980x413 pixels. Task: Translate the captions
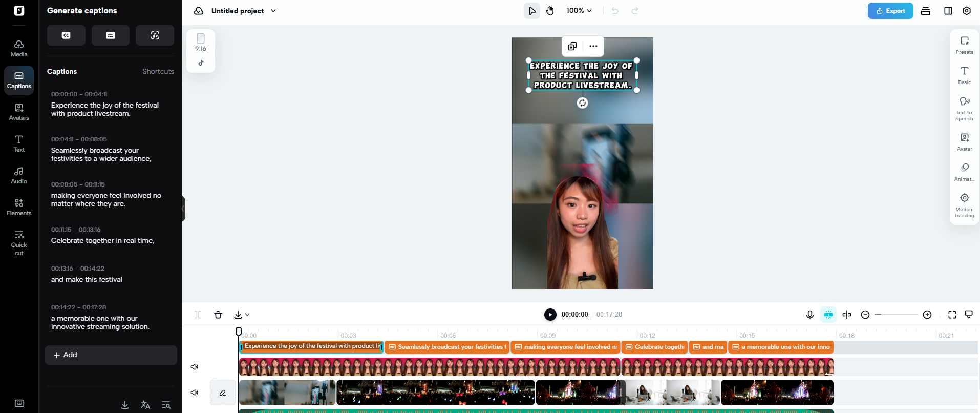pyautogui.click(x=145, y=405)
